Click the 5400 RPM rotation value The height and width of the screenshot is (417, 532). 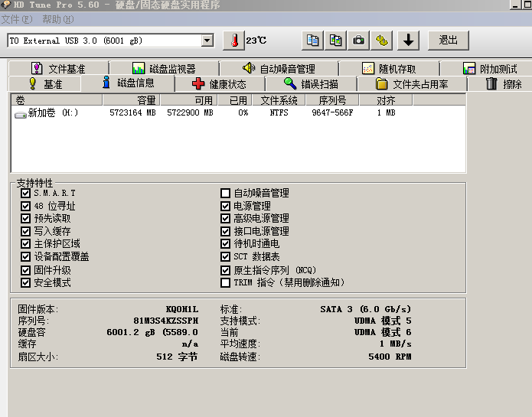[x=390, y=357]
